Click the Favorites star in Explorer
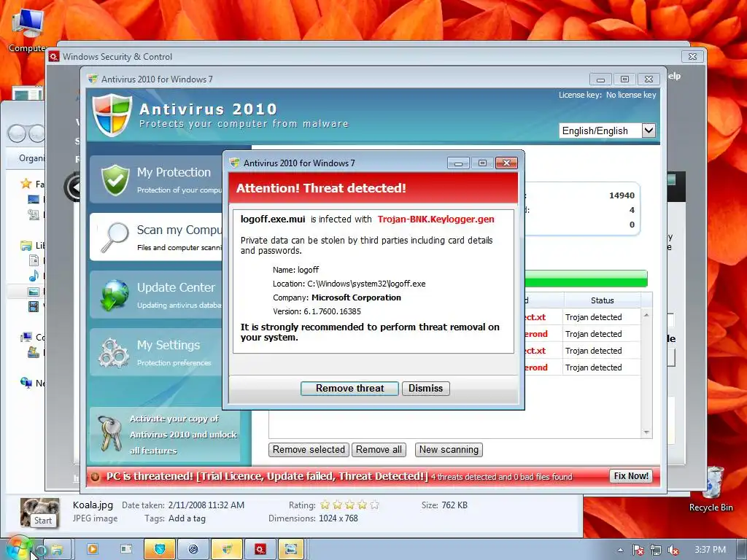 [26, 184]
